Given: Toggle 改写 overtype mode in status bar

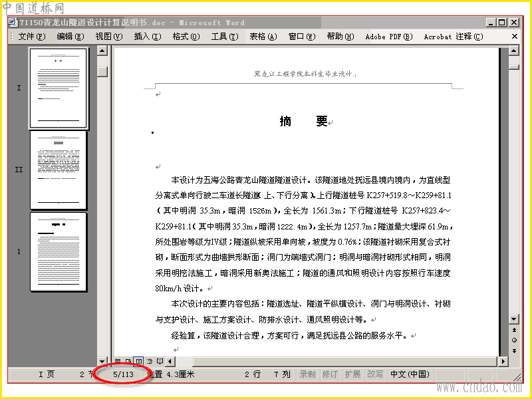Looking at the screenshot, I should tap(375, 374).
